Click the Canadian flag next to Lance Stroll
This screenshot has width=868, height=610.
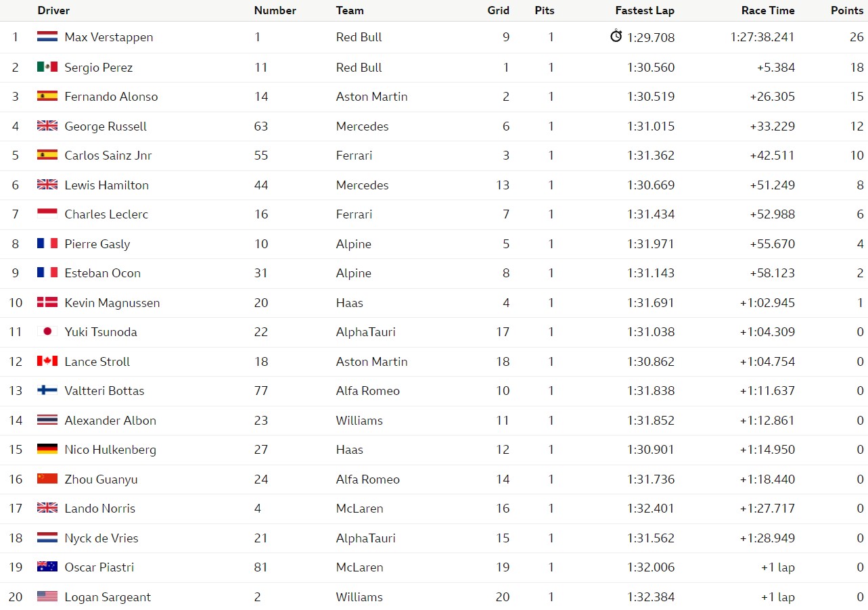click(47, 361)
